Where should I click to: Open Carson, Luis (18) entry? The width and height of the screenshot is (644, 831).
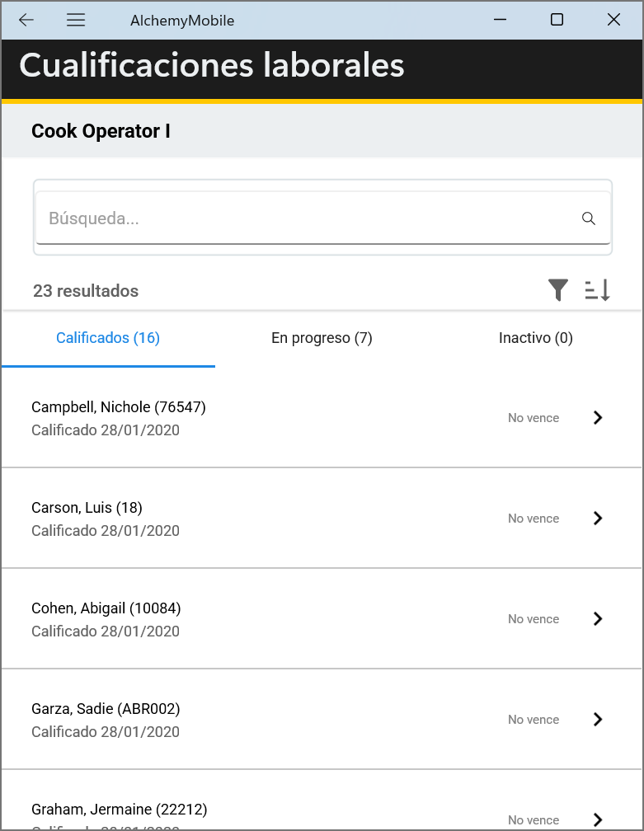[87, 508]
